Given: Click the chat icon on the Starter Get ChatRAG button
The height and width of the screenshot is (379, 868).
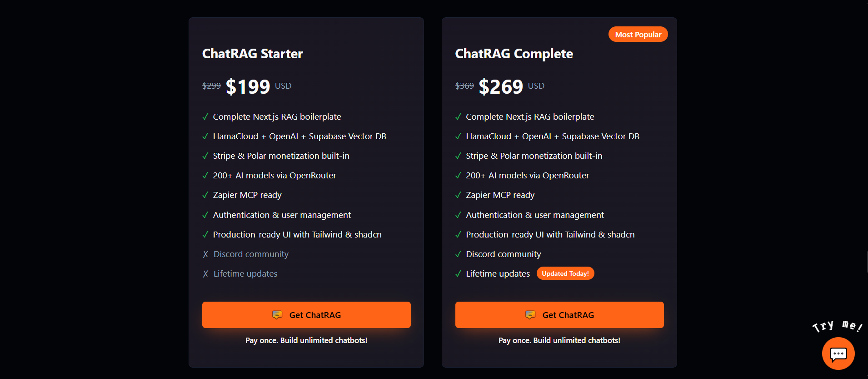Looking at the screenshot, I should tap(278, 314).
